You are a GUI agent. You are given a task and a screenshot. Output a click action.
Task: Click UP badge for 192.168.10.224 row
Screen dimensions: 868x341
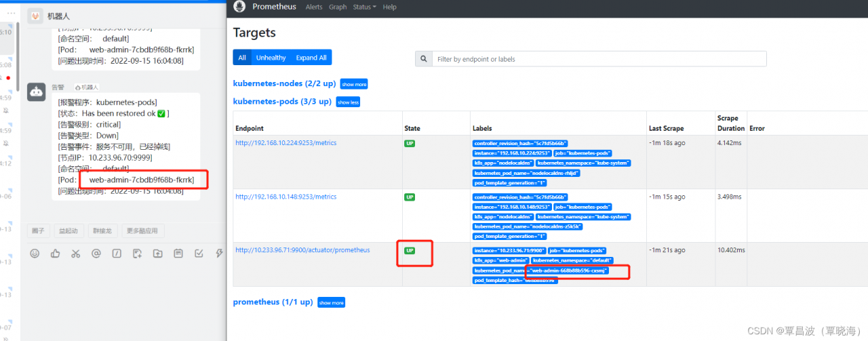click(x=410, y=144)
